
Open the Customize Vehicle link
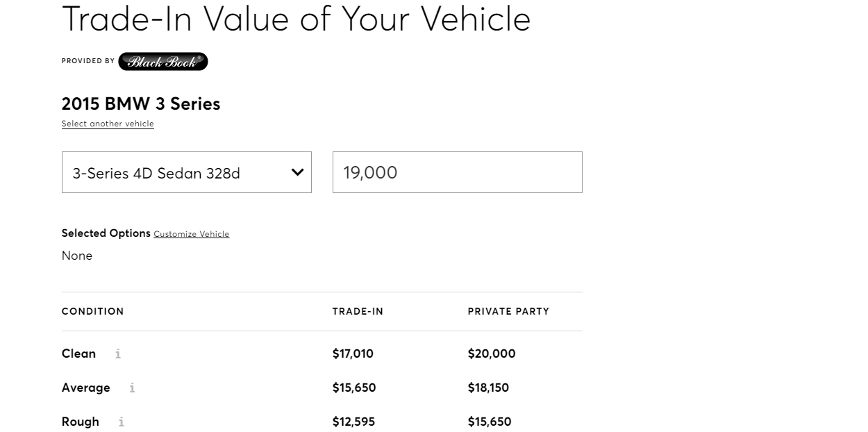(191, 234)
